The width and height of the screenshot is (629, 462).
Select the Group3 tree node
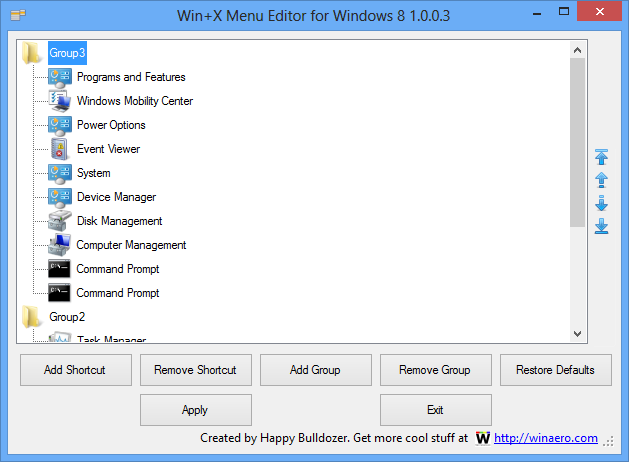click(67, 53)
